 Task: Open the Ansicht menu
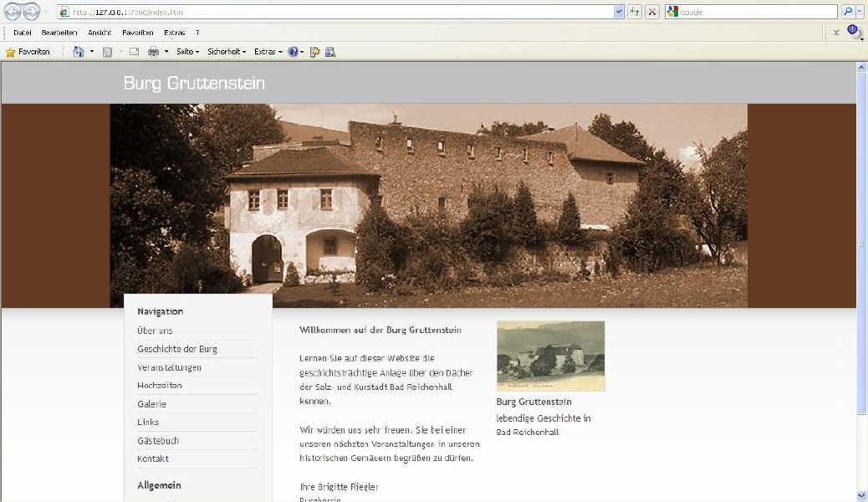[100, 33]
